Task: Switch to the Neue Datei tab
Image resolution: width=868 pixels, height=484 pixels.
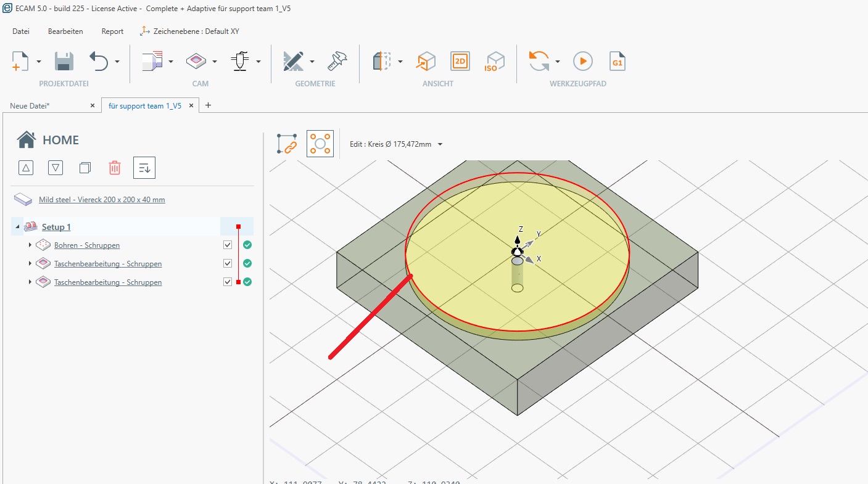Action: (30, 106)
